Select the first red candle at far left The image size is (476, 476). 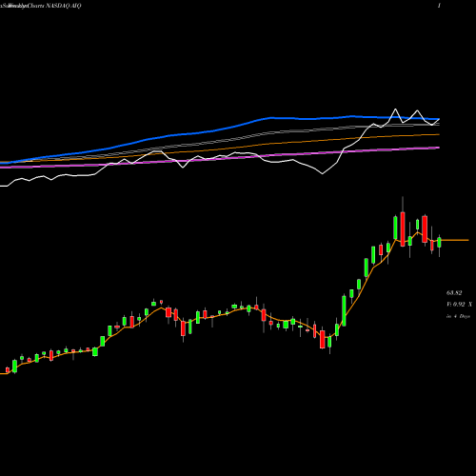pyautogui.click(x=8, y=369)
